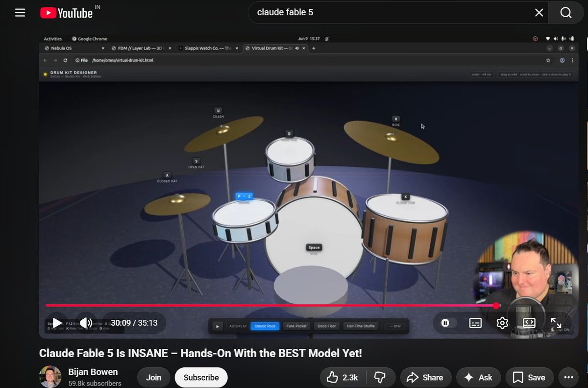Dislike the video with thumbs down
588x388 pixels.
click(x=380, y=377)
